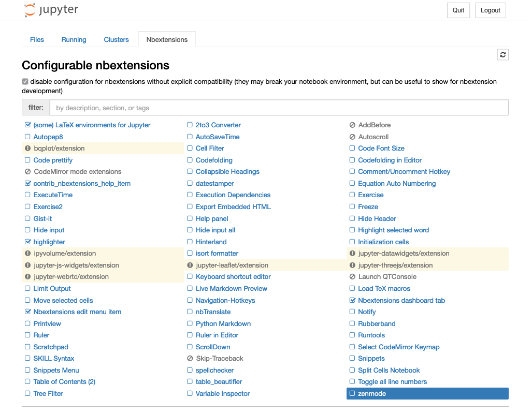Select the Rubberband extension link
This screenshot has width=532, height=414.
pyautogui.click(x=377, y=323)
